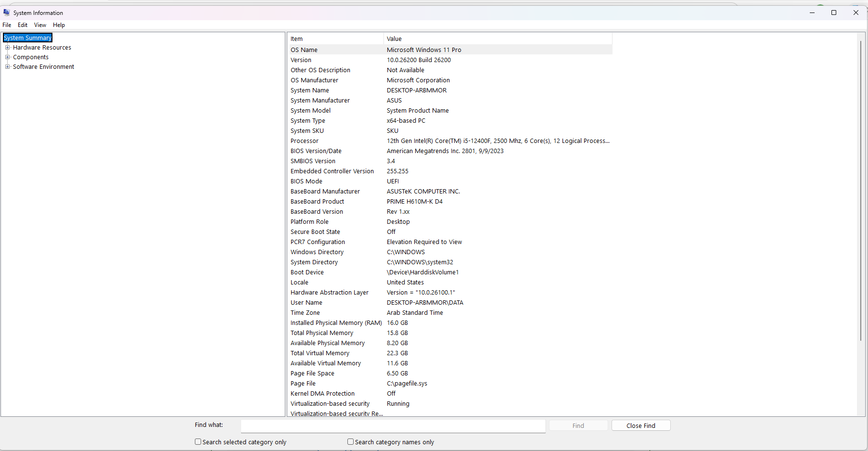Screen dimensions: 868x451
Task: Select 'Microsoft Windows 11 Pro' value
Action: (424, 50)
